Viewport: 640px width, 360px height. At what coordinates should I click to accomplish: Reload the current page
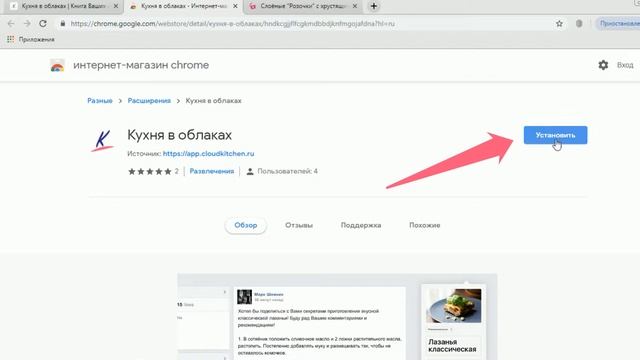(43, 24)
